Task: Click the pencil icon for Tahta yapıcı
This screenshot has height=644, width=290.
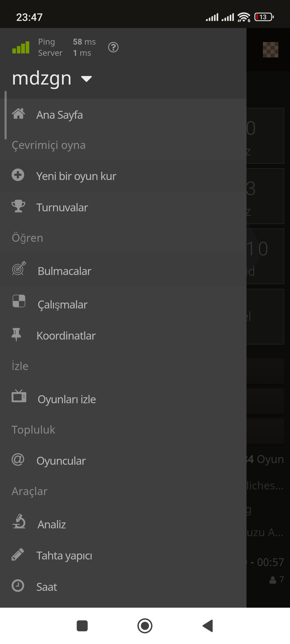Action: coord(18,554)
